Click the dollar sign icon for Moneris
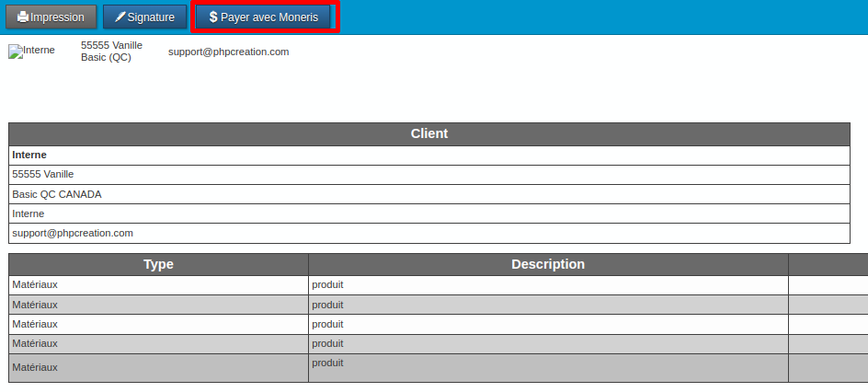 click(213, 17)
